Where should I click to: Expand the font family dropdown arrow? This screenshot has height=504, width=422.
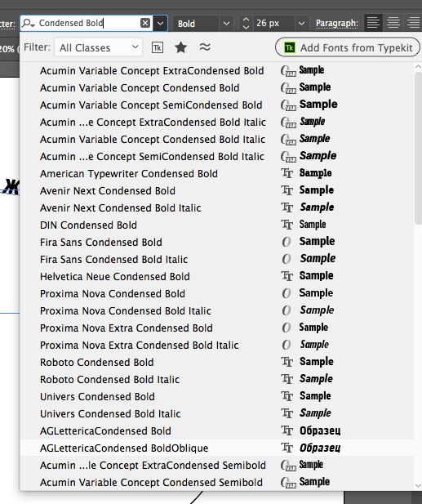pos(160,23)
